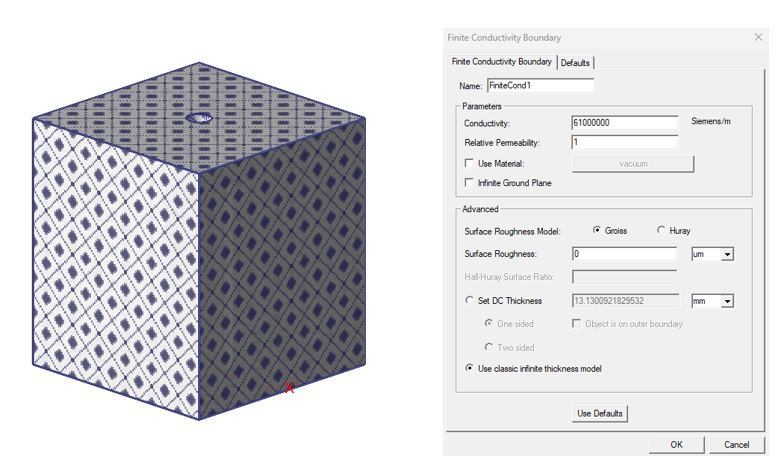780x470 pixels.
Task: Click the Cancel button
Action: [736, 444]
